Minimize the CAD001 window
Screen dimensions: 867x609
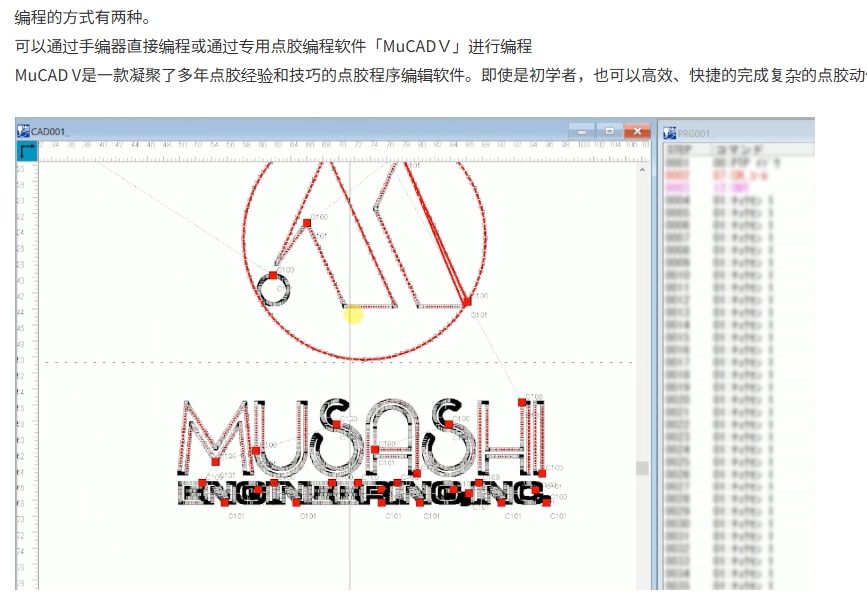point(581,131)
